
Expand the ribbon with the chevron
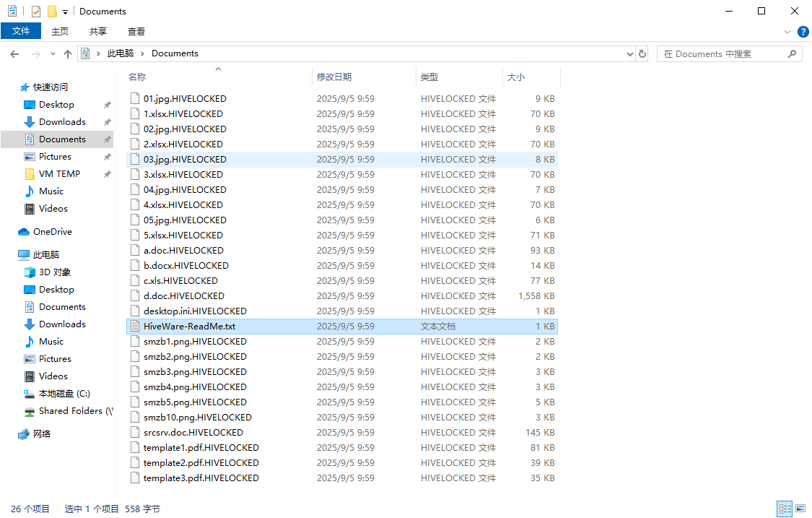coord(787,32)
